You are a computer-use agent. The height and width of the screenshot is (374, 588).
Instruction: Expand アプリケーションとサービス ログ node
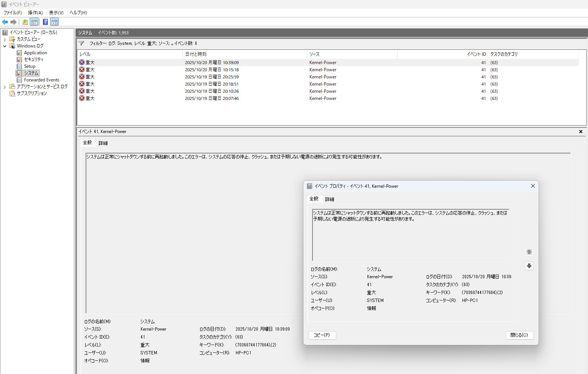click(5, 87)
